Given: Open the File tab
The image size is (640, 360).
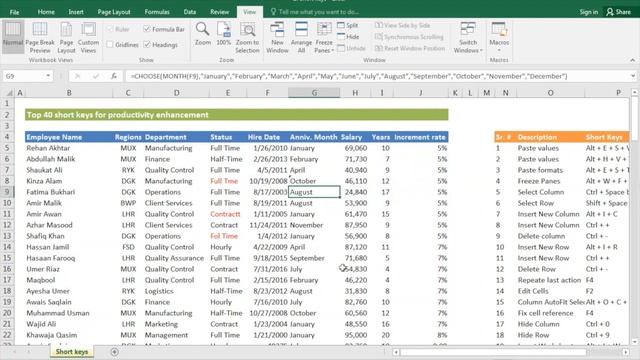Looking at the screenshot, I should [x=14, y=12].
